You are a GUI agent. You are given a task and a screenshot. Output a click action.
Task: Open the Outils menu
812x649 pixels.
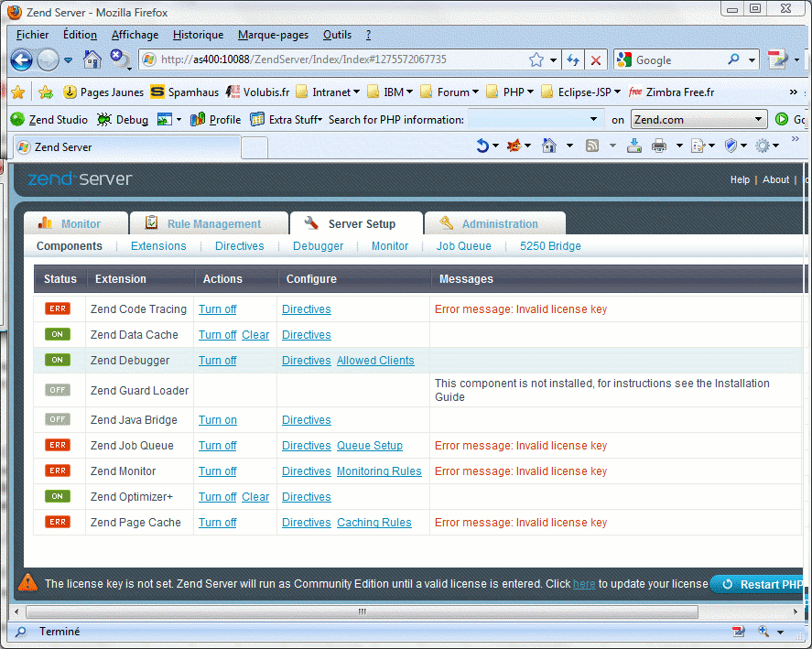pyautogui.click(x=337, y=35)
